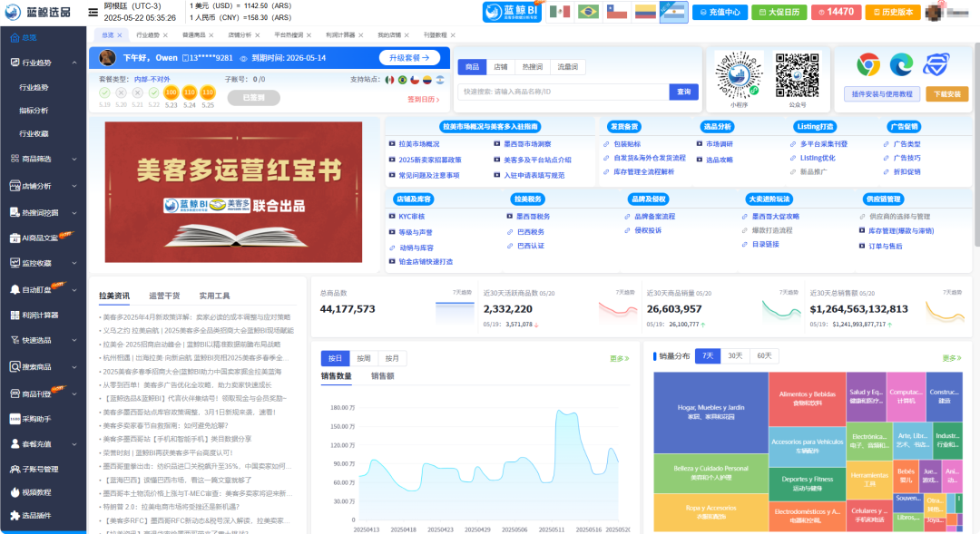This screenshot has width=980, height=534.
Task: Click the 5.22 check-in circle
Action: (153, 92)
